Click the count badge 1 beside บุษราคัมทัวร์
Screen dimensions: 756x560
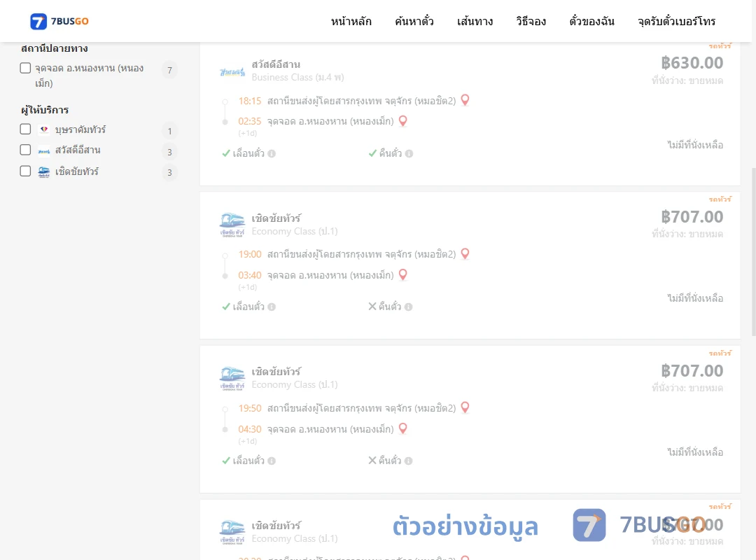click(169, 131)
